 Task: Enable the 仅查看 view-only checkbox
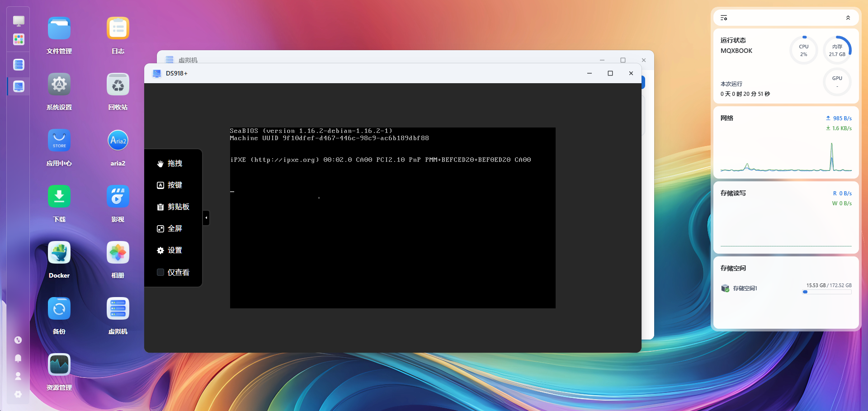[160, 272]
